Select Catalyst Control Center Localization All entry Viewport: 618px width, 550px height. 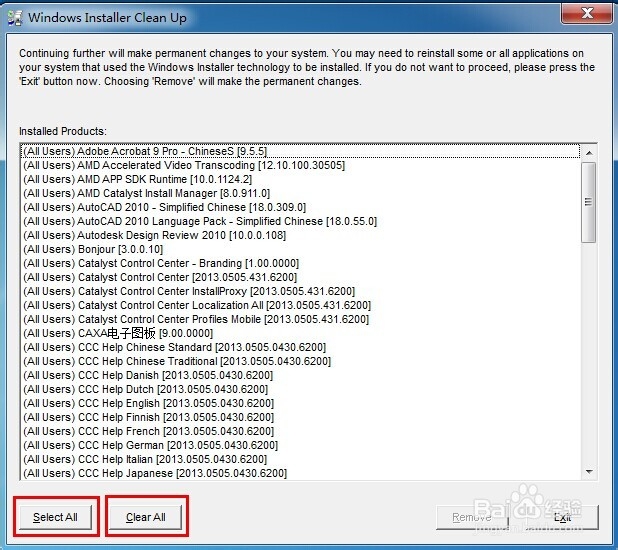(300, 305)
